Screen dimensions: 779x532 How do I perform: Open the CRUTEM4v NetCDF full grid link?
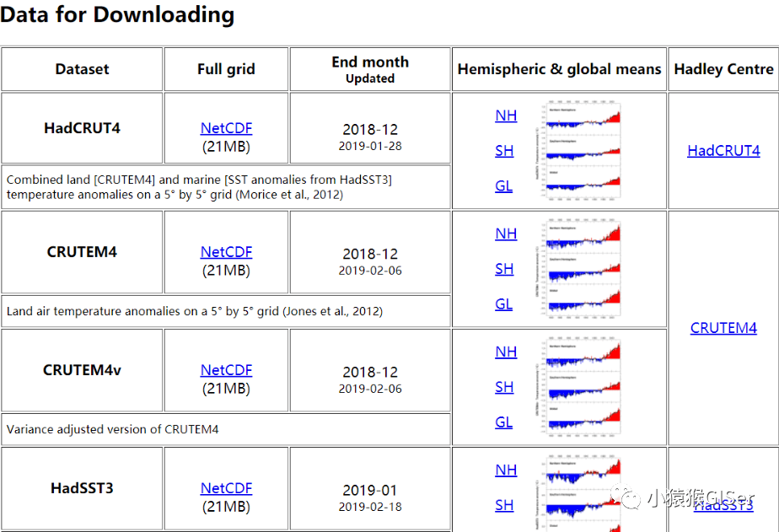[x=226, y=370]
